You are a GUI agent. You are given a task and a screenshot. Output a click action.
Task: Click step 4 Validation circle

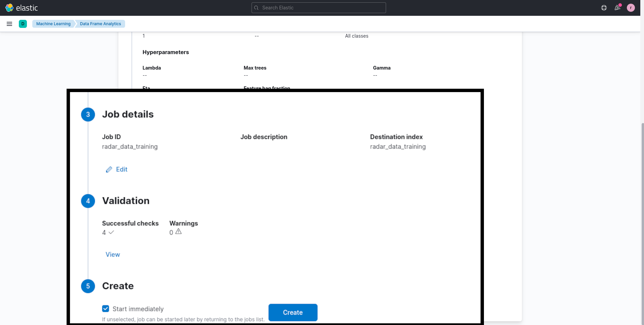(88, 201)
